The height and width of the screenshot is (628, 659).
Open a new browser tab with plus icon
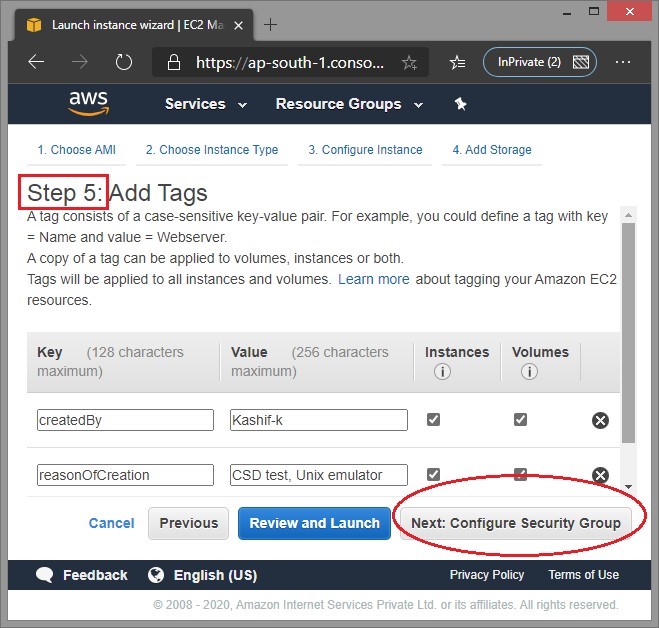[270, 24]
